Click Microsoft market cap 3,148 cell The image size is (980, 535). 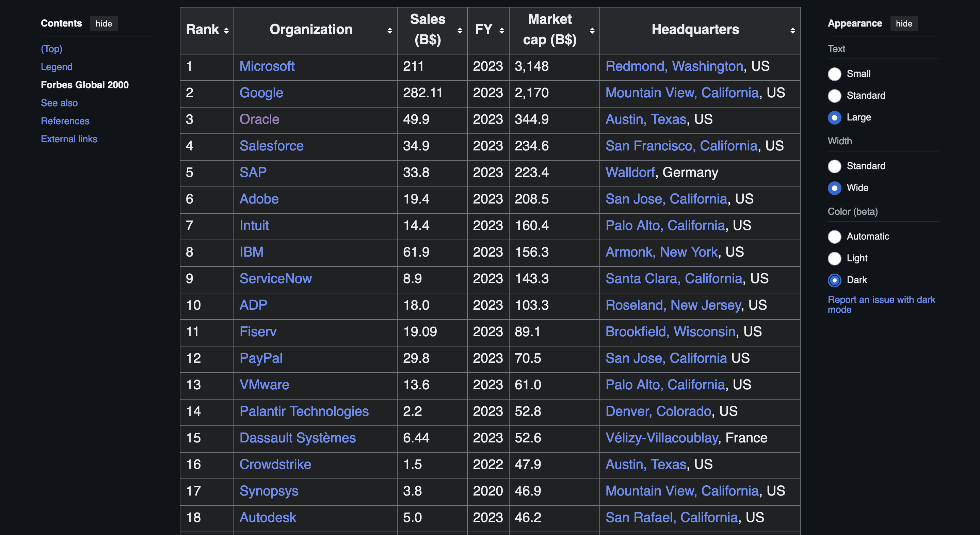tap(554, 67)
